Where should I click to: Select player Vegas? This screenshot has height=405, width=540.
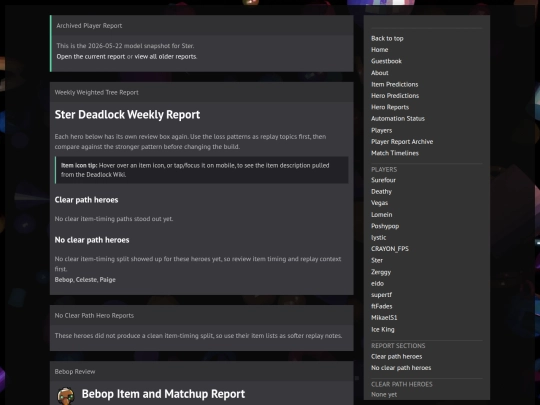coord(380,203)
